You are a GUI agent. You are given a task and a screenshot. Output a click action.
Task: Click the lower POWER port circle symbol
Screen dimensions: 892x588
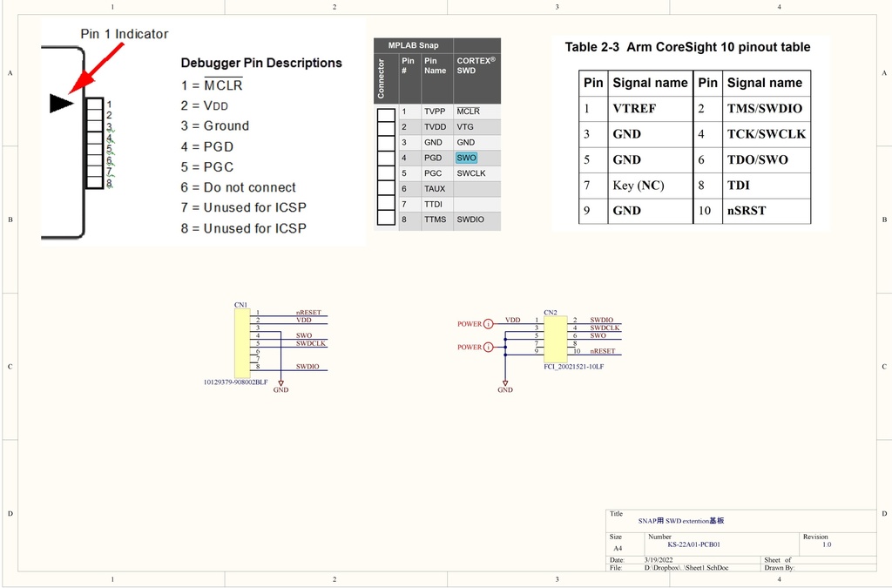click(488, 347)
